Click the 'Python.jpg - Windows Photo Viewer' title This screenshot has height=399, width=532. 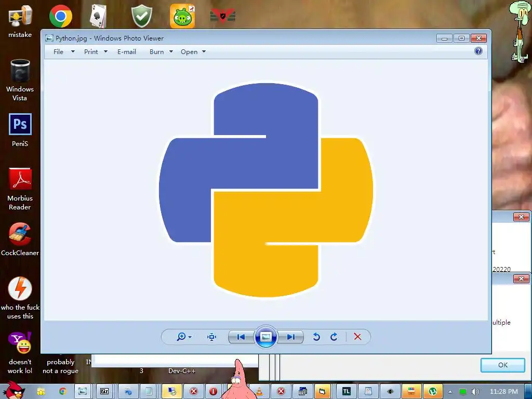(x=110, y=38)
